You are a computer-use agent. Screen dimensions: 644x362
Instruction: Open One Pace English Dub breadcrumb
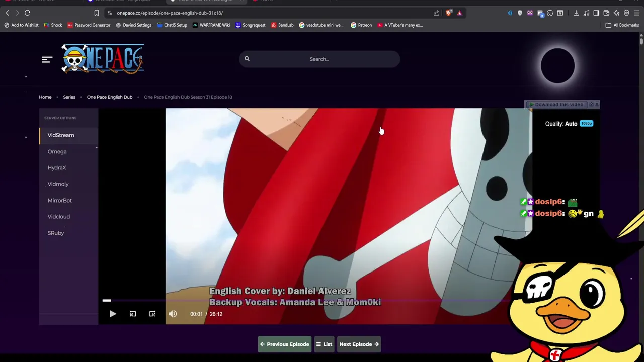click(x=110, y=97)
